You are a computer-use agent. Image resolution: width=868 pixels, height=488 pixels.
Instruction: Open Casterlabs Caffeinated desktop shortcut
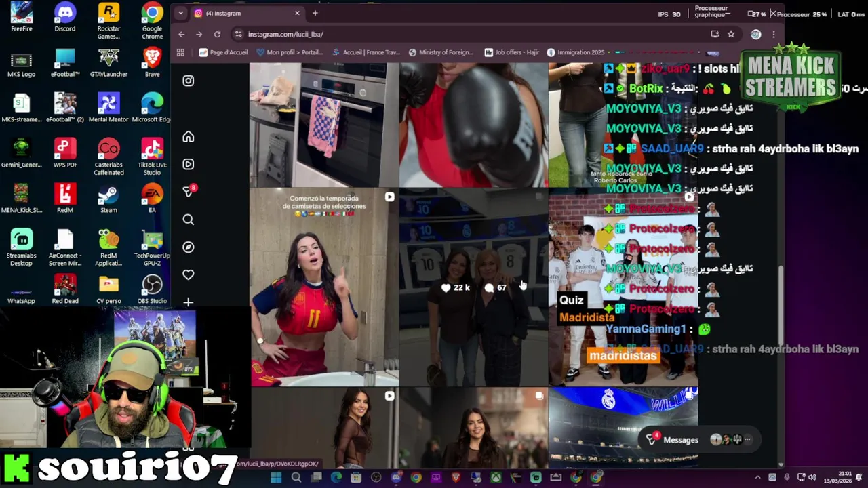[108, 157]
